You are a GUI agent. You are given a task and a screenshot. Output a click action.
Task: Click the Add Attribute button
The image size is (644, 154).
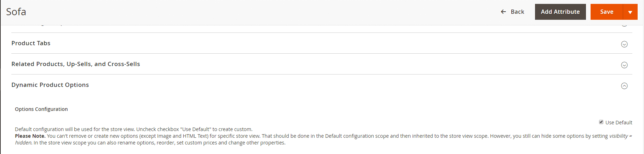pos(560,12)
